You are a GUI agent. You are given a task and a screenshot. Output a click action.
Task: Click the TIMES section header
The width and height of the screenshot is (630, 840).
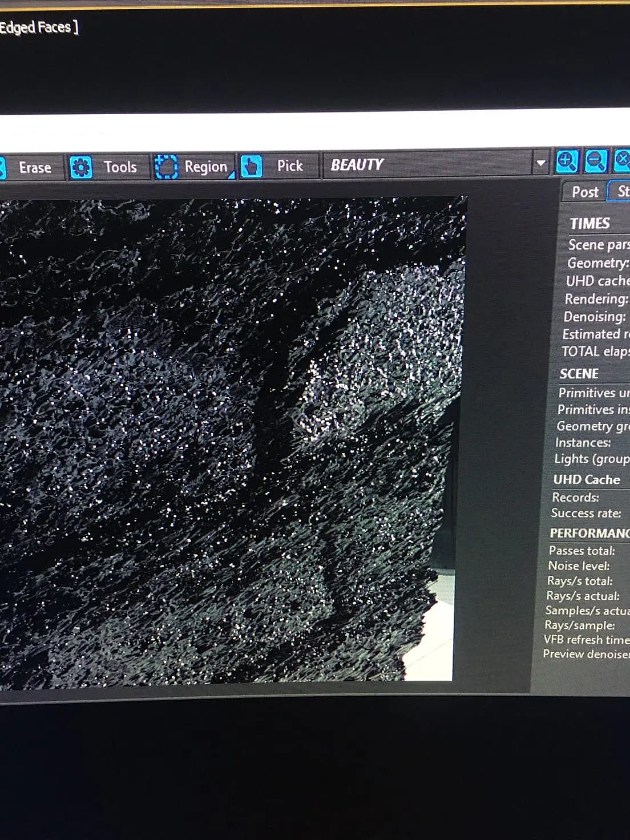coord(589,224)
